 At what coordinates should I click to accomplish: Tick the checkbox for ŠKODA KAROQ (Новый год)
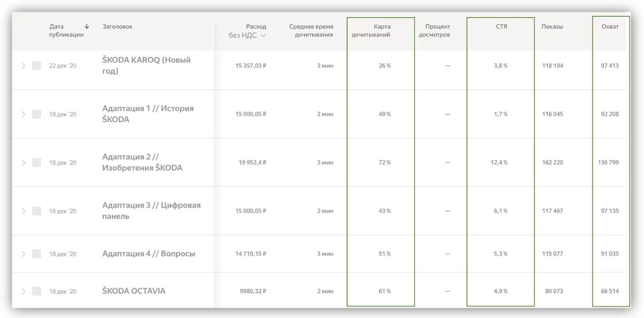pos(37,66)
